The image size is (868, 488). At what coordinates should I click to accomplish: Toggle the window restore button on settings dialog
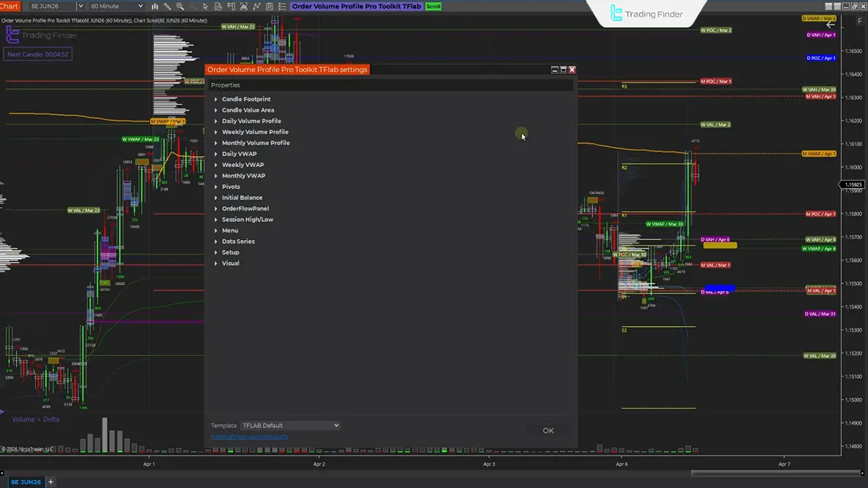point(563,69)
